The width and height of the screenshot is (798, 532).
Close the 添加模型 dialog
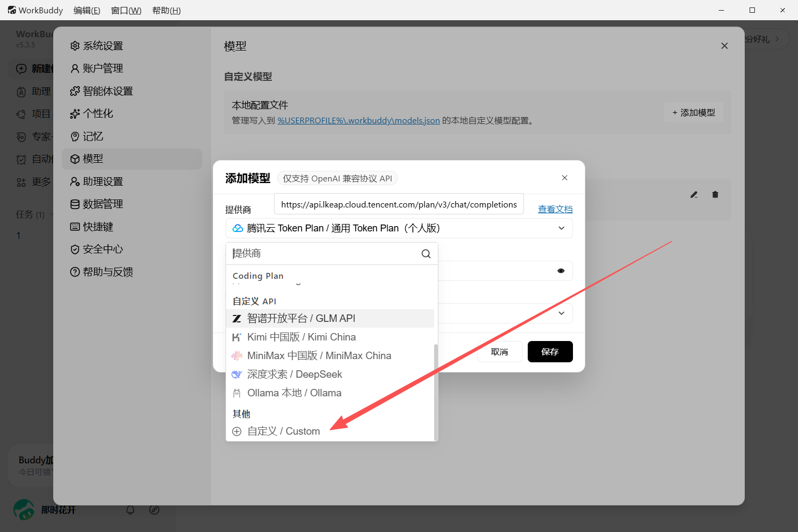[564, 178]
